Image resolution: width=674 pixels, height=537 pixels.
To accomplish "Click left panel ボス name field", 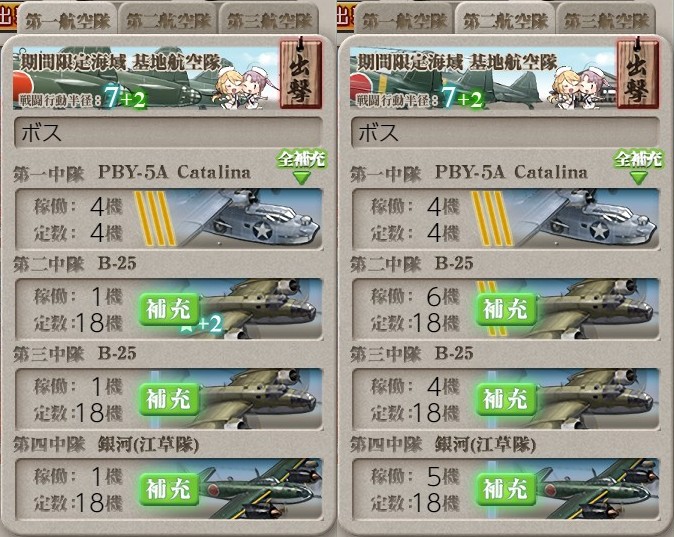I will [x=168, y=132].
